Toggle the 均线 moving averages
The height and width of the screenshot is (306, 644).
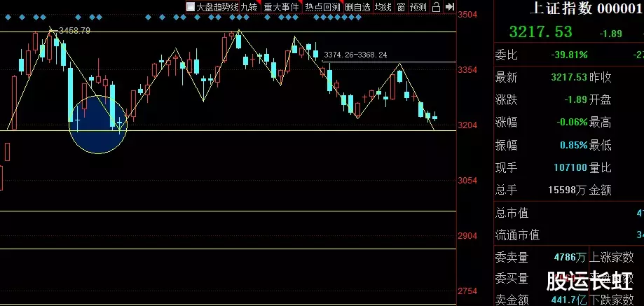click(x=383, y=7)
